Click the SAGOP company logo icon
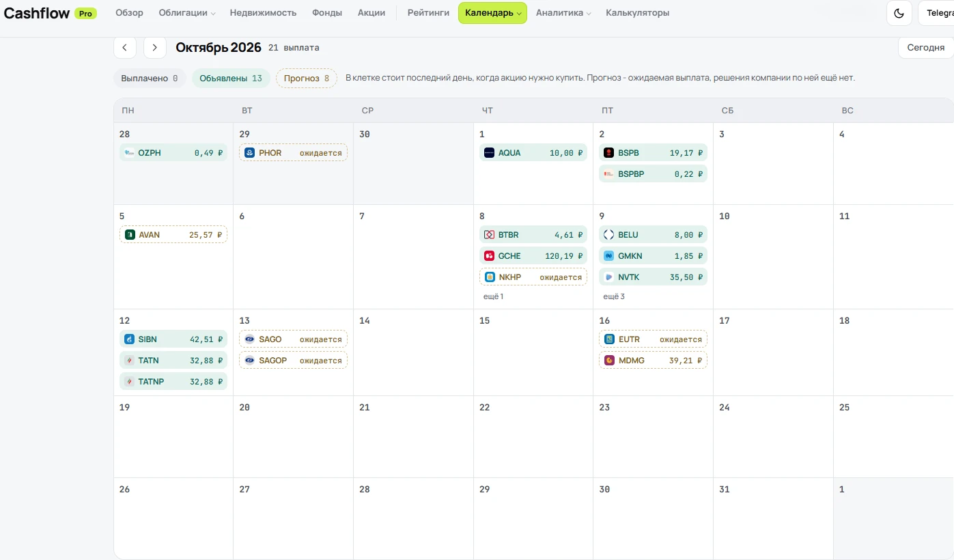This screenshot has width=954, height=560. [x=250, y=361]
